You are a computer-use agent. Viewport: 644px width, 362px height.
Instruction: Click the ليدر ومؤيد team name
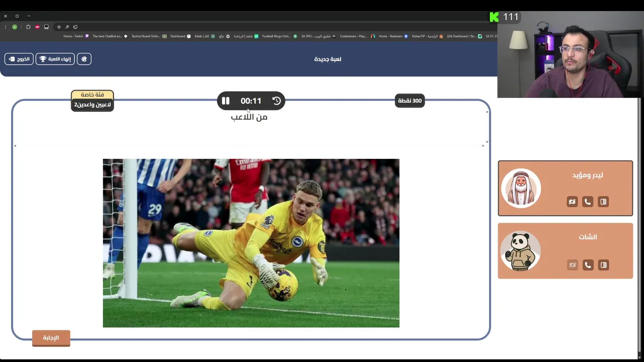588,175
